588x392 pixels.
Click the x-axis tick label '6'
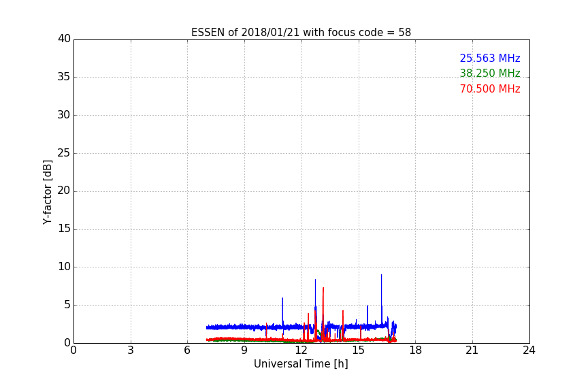click(x=187, y=350)
